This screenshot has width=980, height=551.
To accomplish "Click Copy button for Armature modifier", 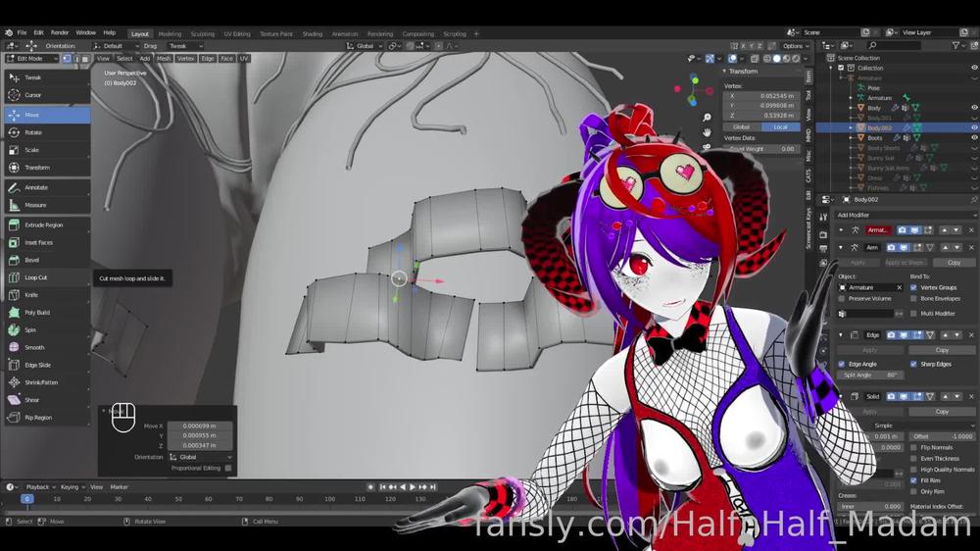I will tap(954, 263).
